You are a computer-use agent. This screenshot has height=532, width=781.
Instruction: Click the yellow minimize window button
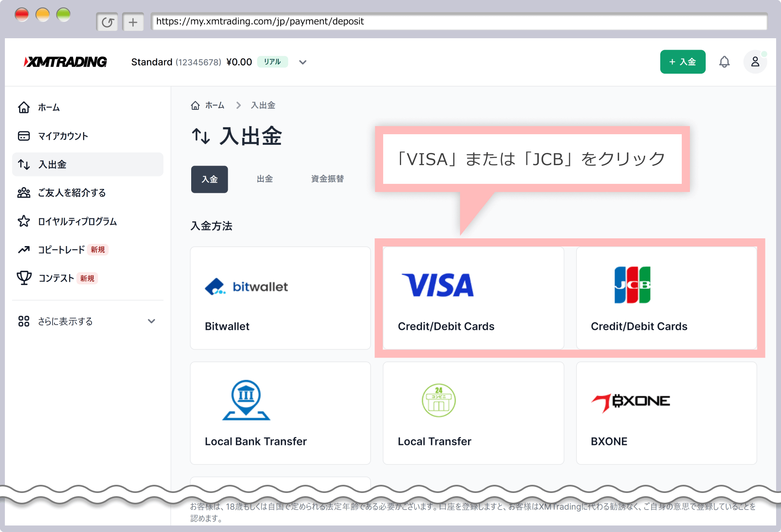point(42,15)
